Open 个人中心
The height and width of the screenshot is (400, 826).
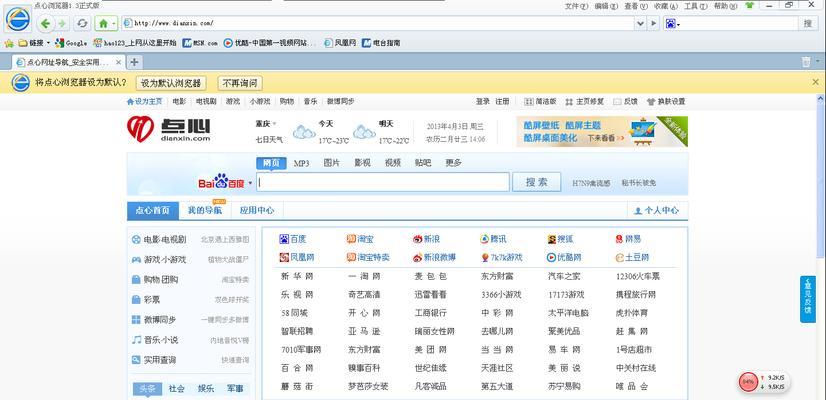tap(657, 210)
